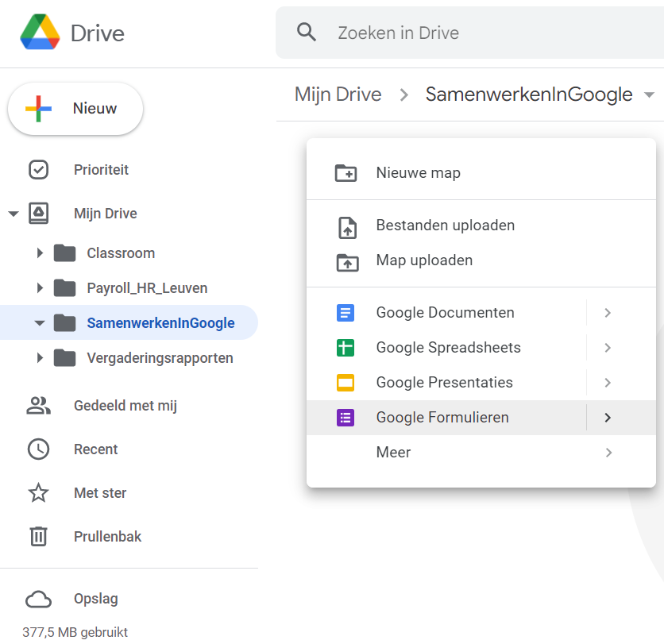Viewport: 664px width, 644px height.
Task: Click the colorful plus icon in Nieuw
Action: pos(39,109)
